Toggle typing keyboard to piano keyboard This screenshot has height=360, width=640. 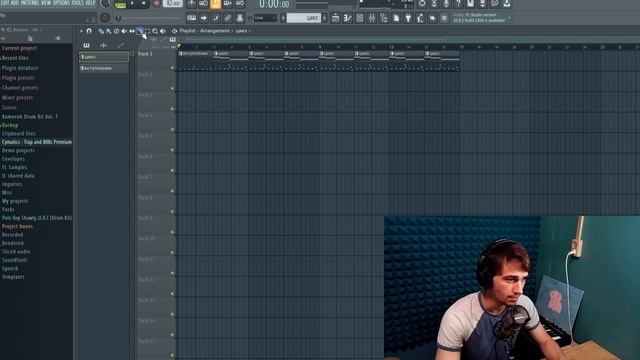point(191,18)
